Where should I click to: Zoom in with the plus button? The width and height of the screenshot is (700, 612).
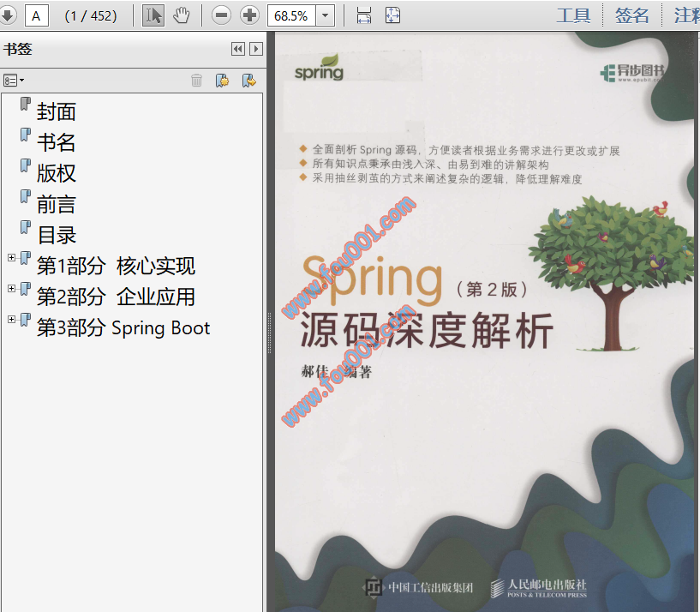249,15
